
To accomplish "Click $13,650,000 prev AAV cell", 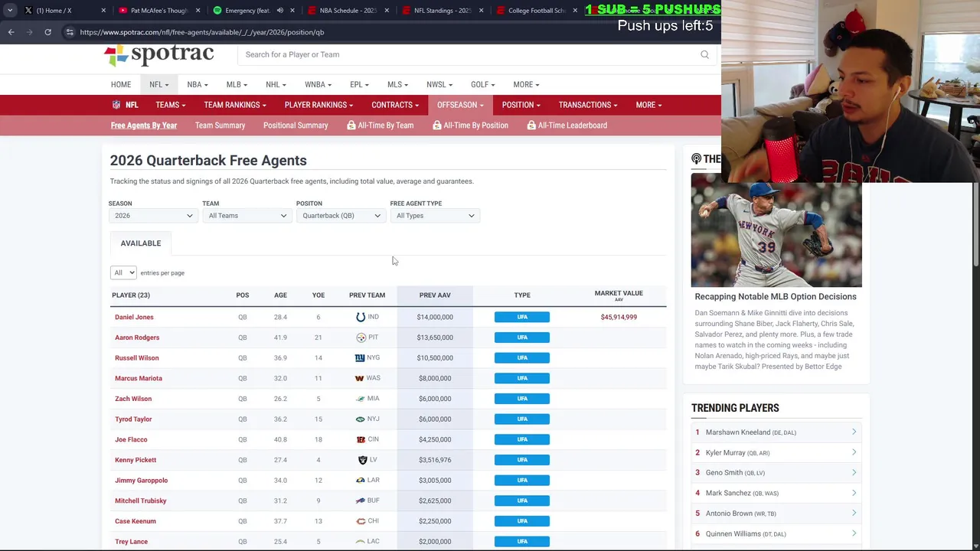I will point(435,337).
